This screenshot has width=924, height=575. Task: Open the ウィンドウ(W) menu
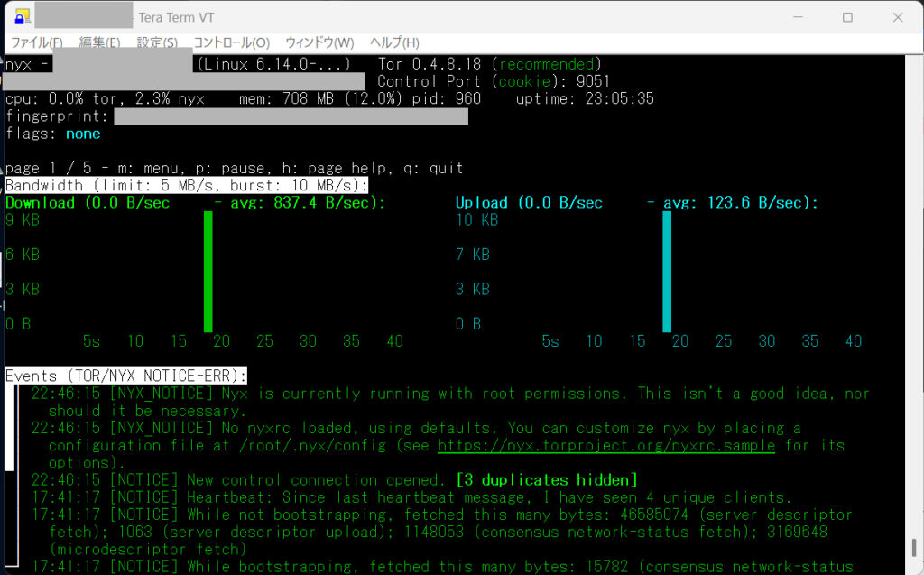coord(319,42)
